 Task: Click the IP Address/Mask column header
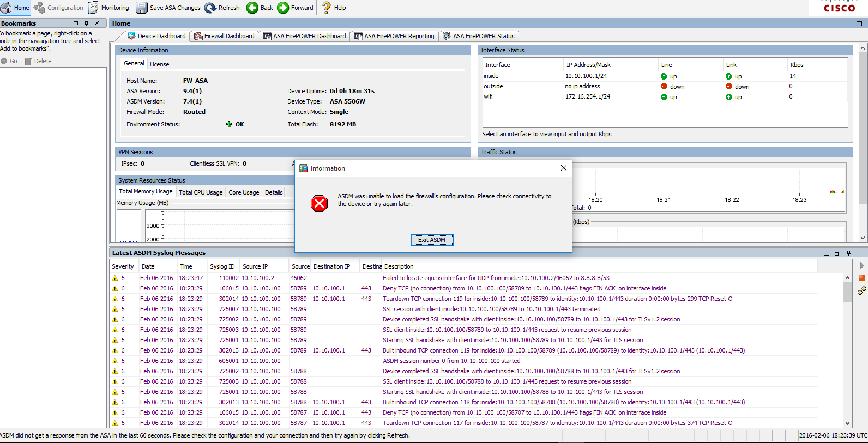pyautogui.click(x=611, y=65)
